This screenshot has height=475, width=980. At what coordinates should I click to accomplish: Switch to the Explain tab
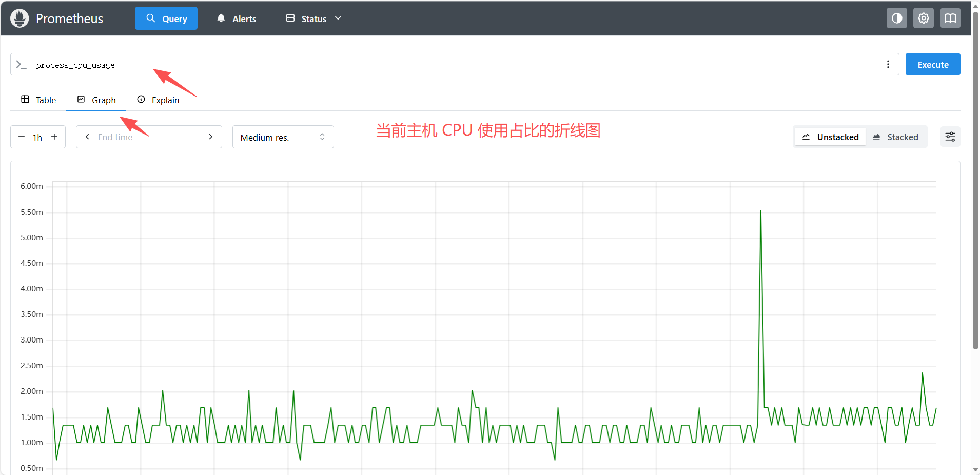pyautogui.click(x=158, y=100)
